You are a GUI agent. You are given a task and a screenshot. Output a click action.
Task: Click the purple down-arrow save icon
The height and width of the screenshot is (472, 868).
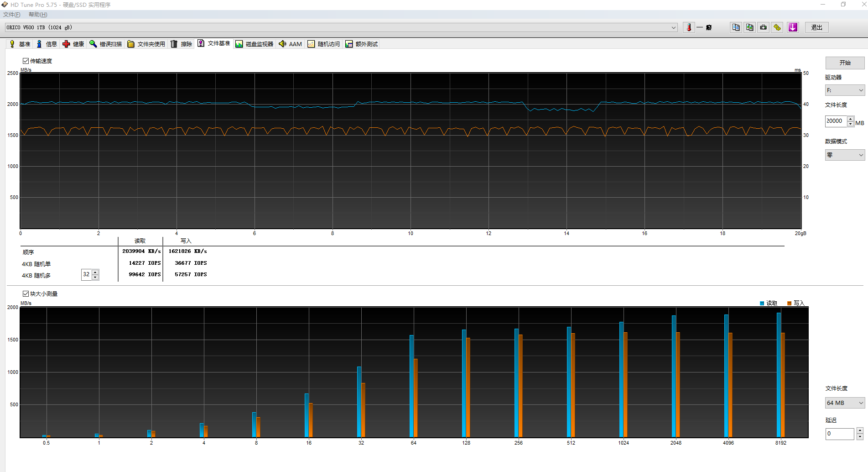793,27
